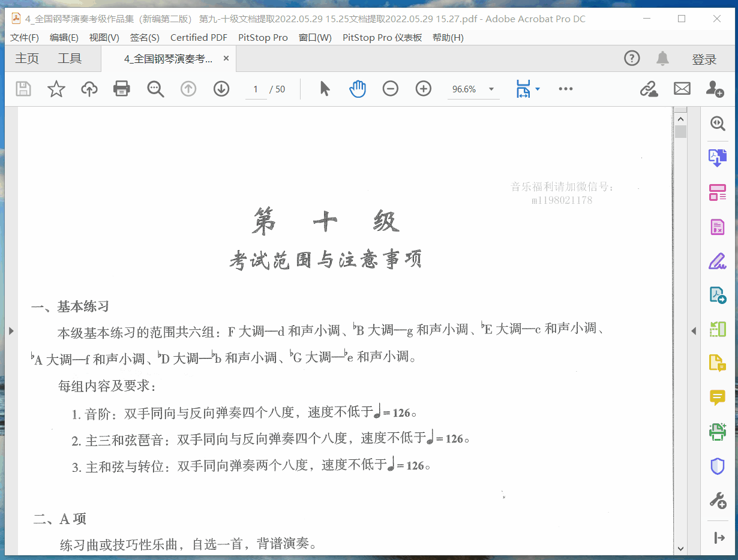The image size is (738, 560).
Task: Click the 登录 sign-in button
Action: click(704, 59)
